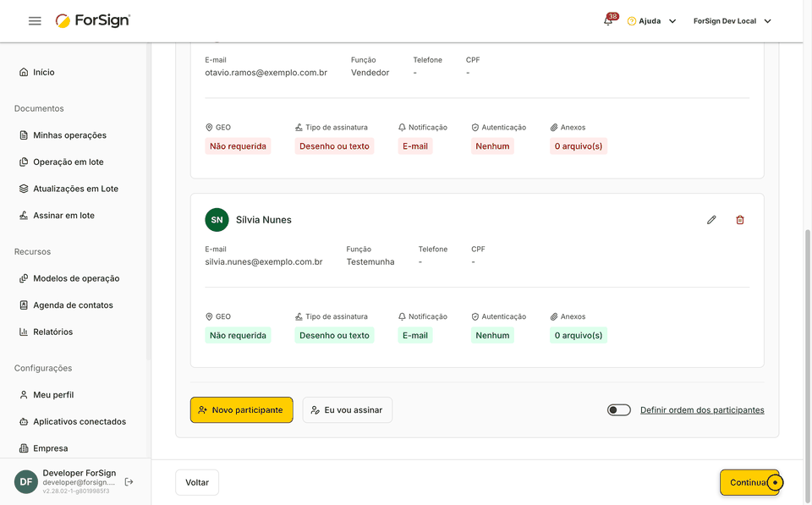
Task: Edit participant Sílvia Nunes with pencil icon
Action: [x=711, y=220]
